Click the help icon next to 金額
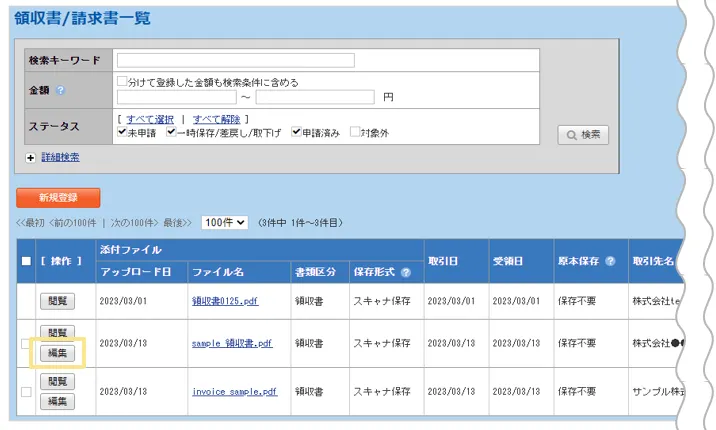 coord(60,91)
